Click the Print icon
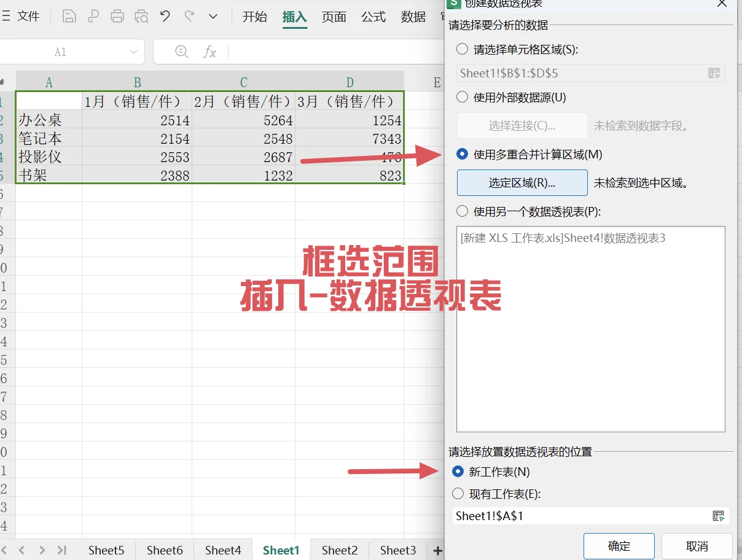Screen dimensions: 742x560 click(117, 16)
